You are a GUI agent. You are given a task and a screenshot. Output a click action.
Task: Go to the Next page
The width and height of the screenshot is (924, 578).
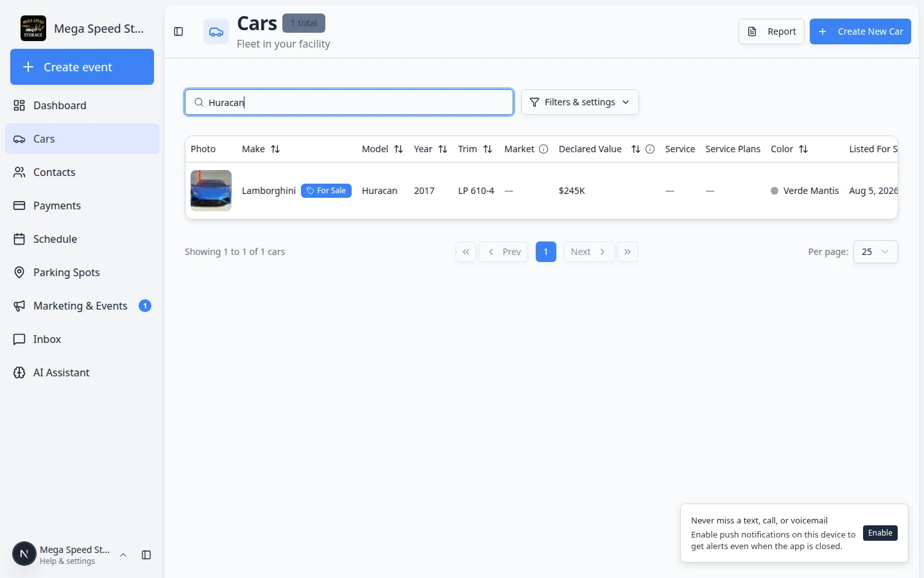pos(589,252)
